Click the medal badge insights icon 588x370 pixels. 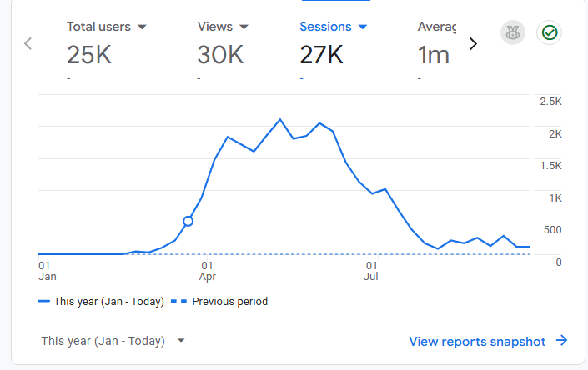[513, 32]
